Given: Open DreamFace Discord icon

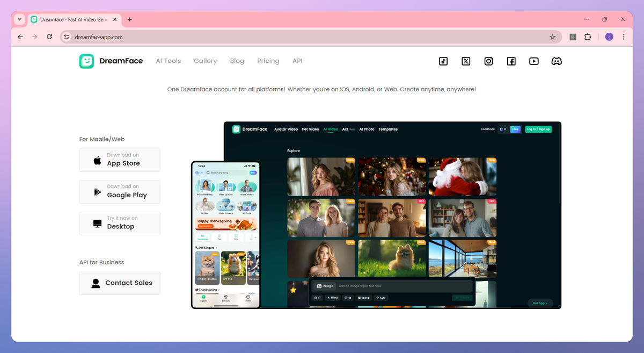Looking at the screenshot, I should [557, 61].
